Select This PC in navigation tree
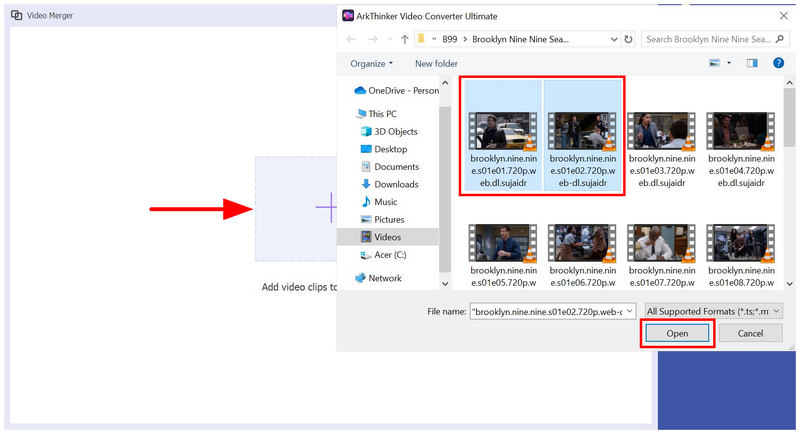This screenshot has width=800, height=434. point(377,114)
